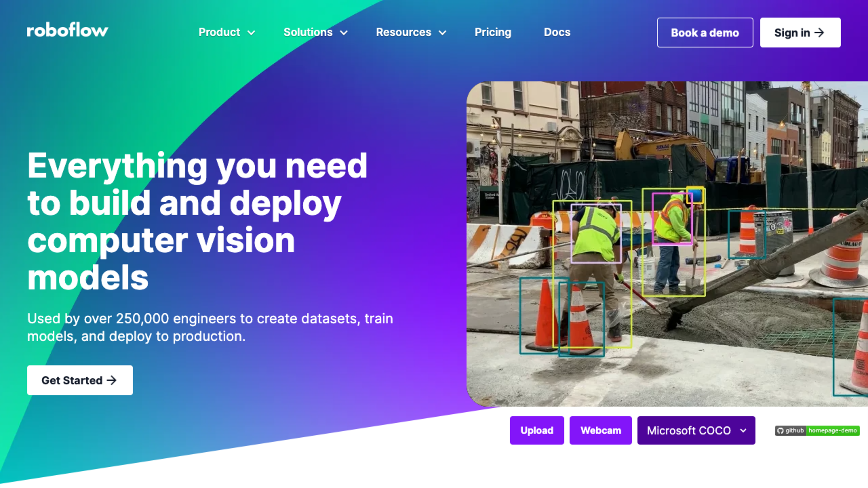Click the construction site demo image

point(667,244)
